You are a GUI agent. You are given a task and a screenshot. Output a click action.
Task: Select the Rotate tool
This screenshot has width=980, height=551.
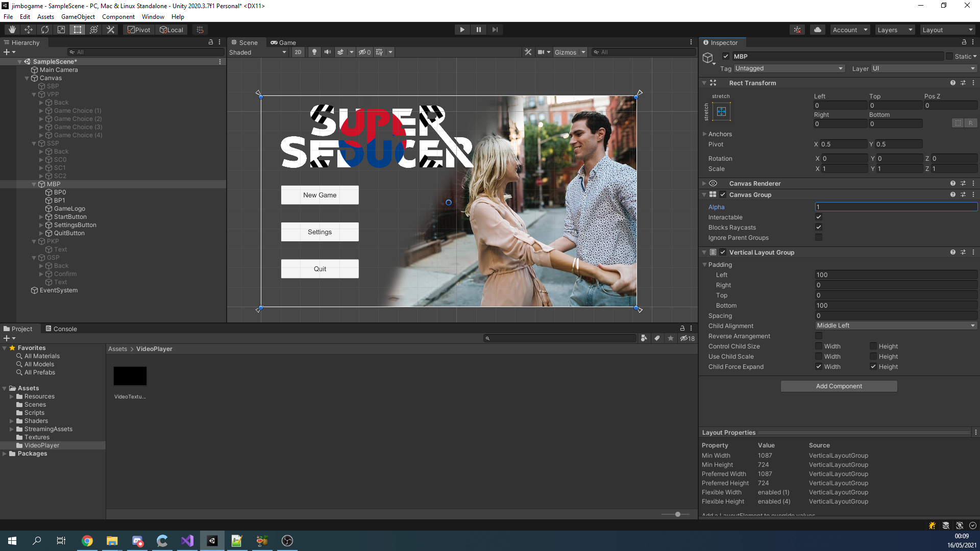45,30
